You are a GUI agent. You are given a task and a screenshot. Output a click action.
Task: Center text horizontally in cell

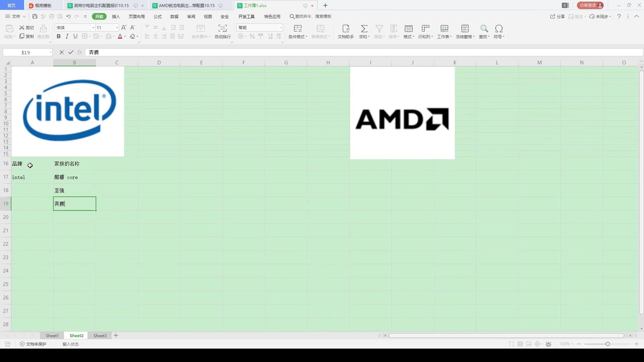pyautogui.click(x=156, y=36)
